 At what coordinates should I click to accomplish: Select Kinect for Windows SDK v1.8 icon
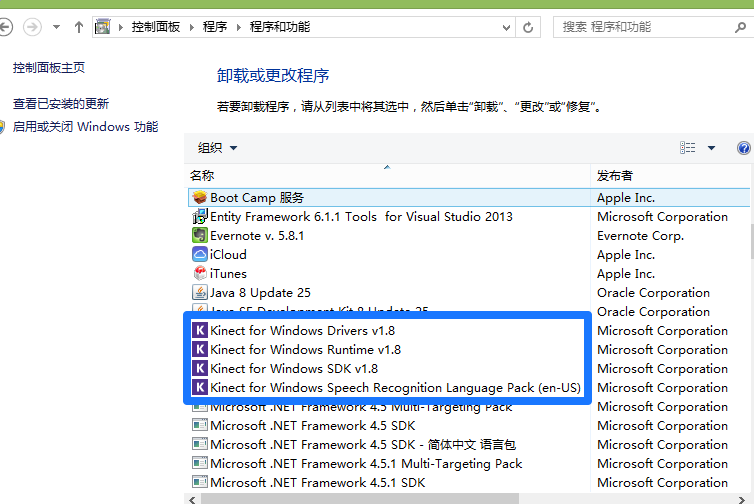tap(200, 368)
